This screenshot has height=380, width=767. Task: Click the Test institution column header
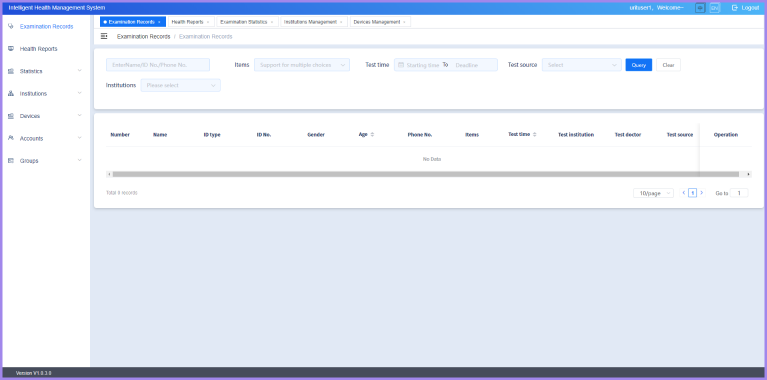(x=576, y=134)
